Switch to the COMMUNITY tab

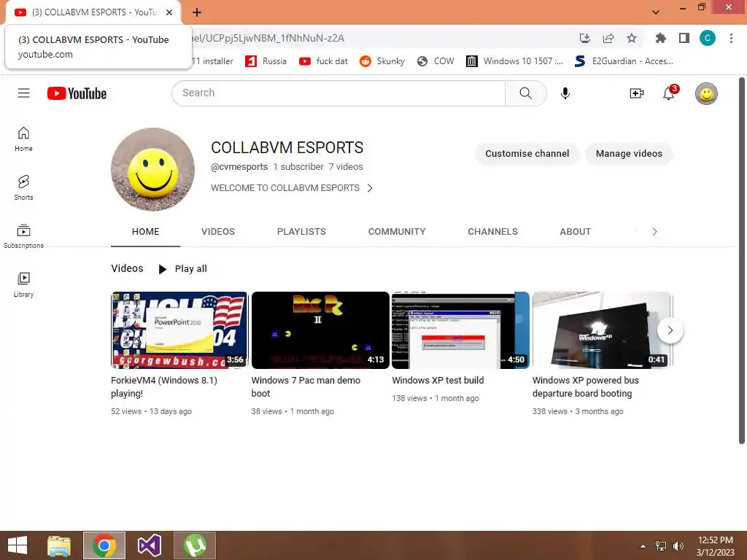coord(397,231)
